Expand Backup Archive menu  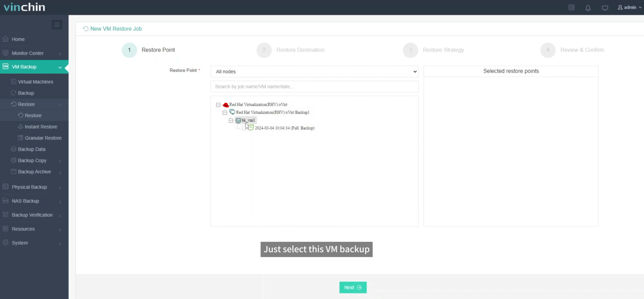click(x=34, y=172)
